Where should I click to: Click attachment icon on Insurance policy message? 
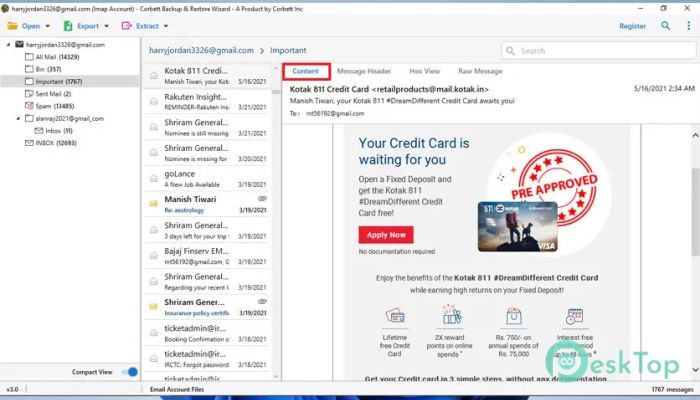tap(262, 302)
